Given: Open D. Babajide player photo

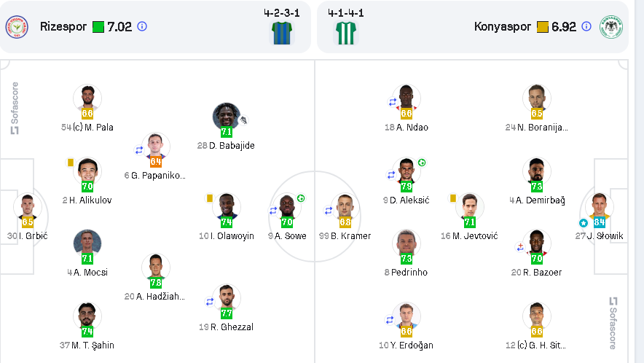Looking at the screenshot, I should 227,117.
